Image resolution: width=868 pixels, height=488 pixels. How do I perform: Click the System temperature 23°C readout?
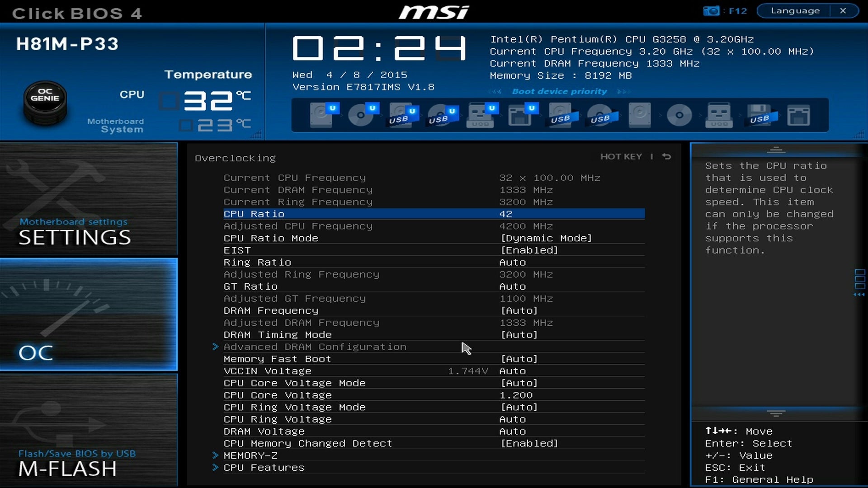click(x=214, y=125)
